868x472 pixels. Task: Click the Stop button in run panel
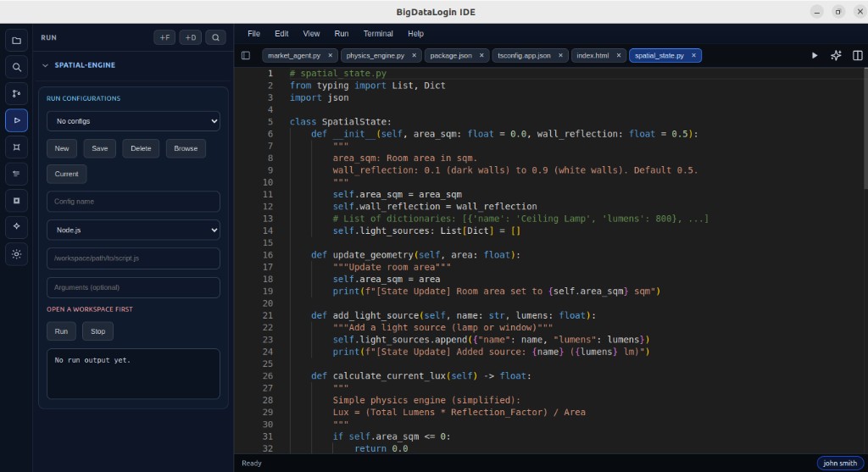click(x=98, y=330)
